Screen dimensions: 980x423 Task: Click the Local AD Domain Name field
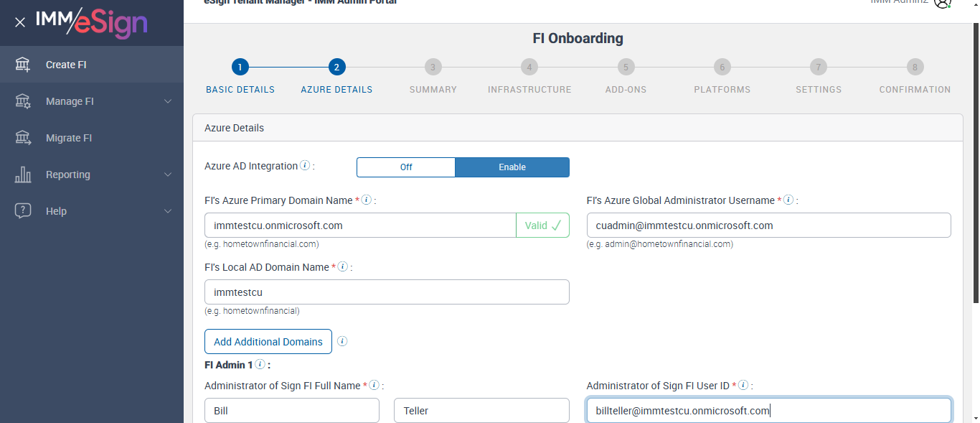[x=387, y=292]
